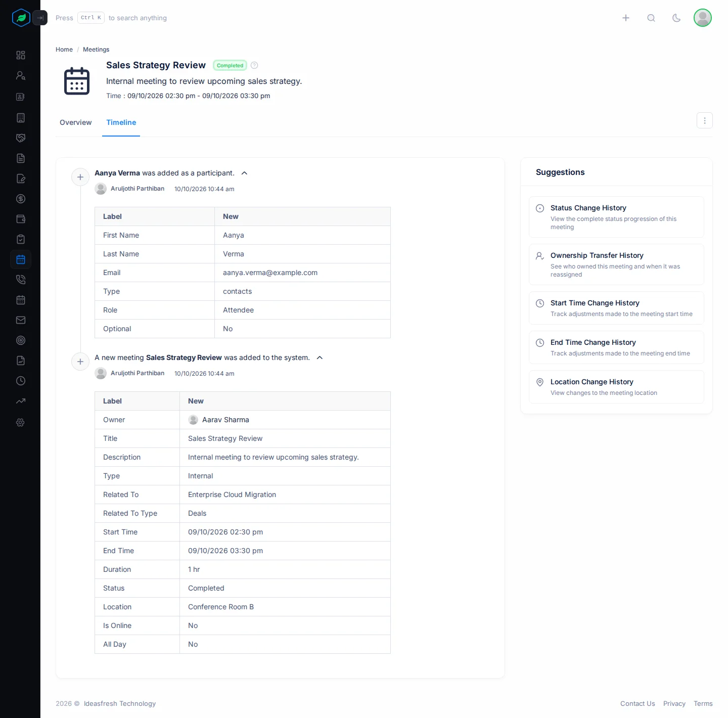Open the target goals sidebar icon
The image size is (728, 718).
pos(21,340)
